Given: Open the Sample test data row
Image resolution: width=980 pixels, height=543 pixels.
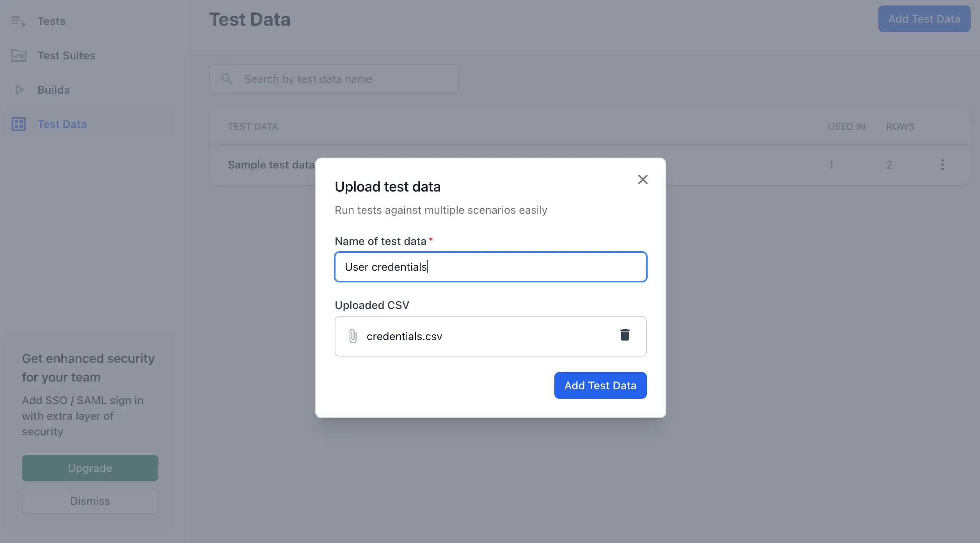Looking at the screenshot, I should coord(271,165).
